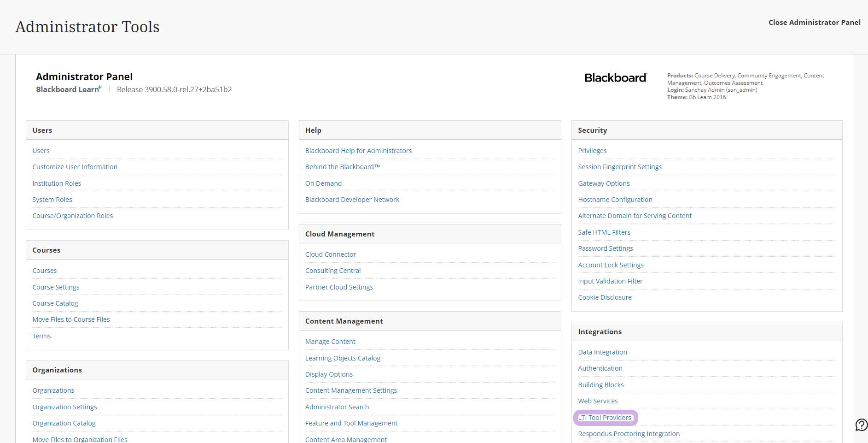
Task: Open Cookie Disclosure
Action: 605,297
